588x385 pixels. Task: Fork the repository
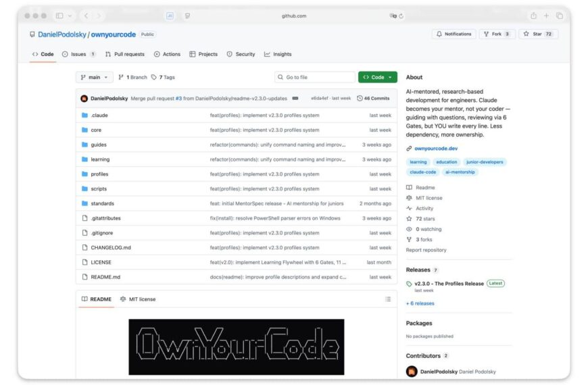tap(497, 34)
